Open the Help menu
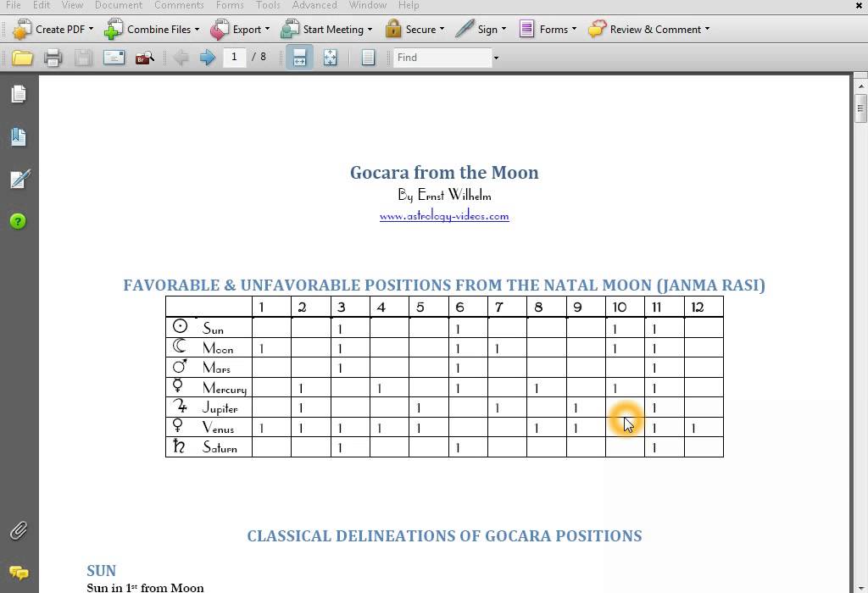The image size is (868, 593). 409,5
